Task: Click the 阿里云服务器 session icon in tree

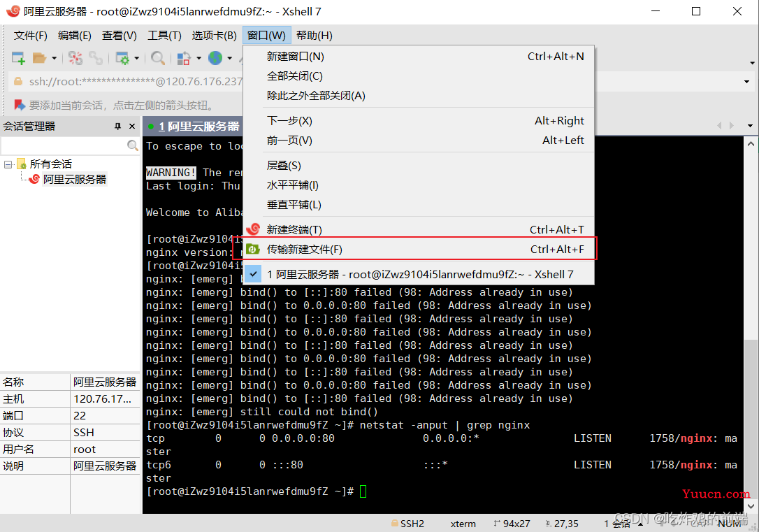Action: point(34,179)
